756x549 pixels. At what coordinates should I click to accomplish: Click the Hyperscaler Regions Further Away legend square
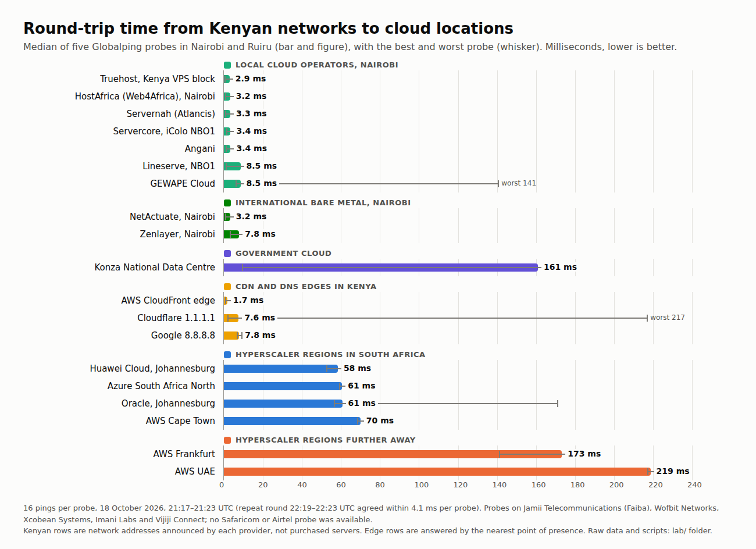click(227, 440)
